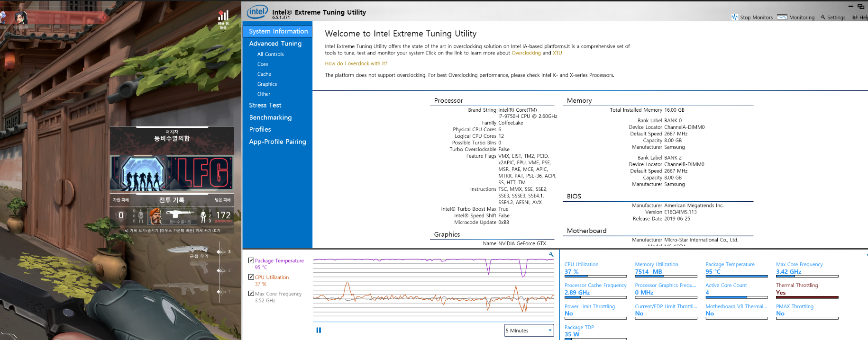Screen dimensions: 868x340
Task: Click the rifle weapon icon in combat report
Action: pyautogui.click(x=181, y=214)
